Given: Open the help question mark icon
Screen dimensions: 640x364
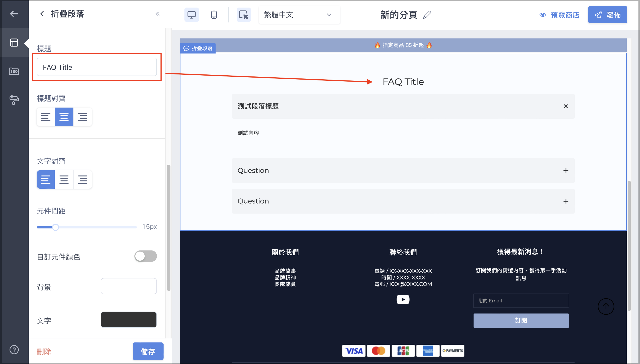Looking at the screenshot, I should point(14,350).
